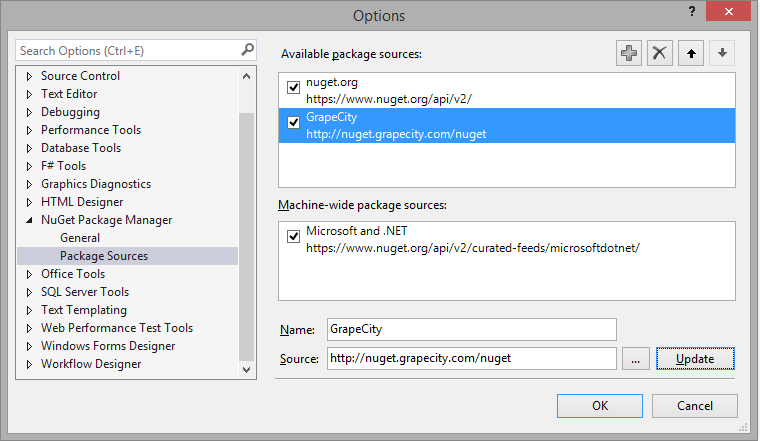
Task: Confirm with the OK button
Action: 600,406
